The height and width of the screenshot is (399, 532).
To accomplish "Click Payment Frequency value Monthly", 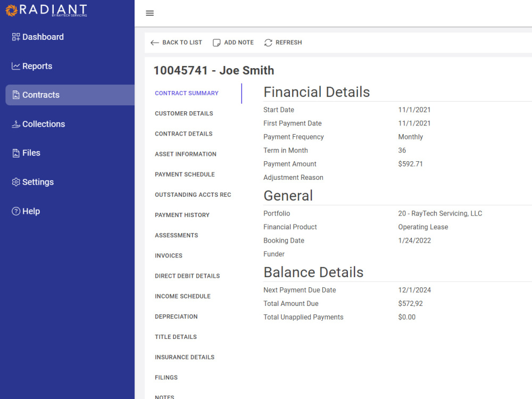I will (x=411, y=137).
